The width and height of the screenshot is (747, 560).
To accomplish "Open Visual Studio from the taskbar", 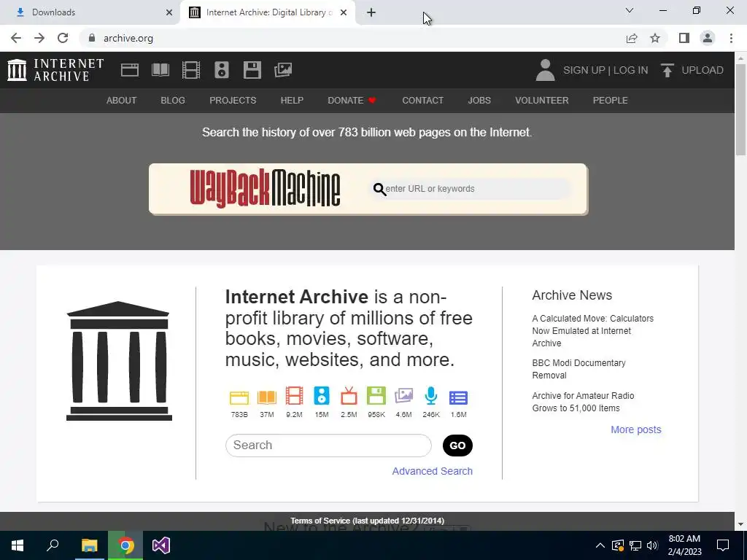I will tap(161, 545).
